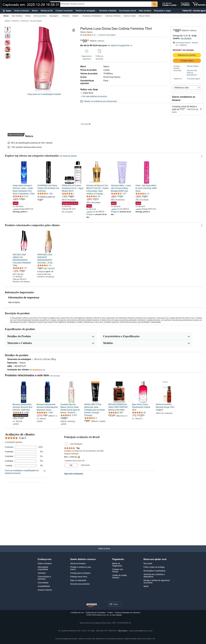The height and width of the screenshot is (644, 206).
Task: Click the Pagamentos e Segurança icon
Action: [x=87, y=51]
